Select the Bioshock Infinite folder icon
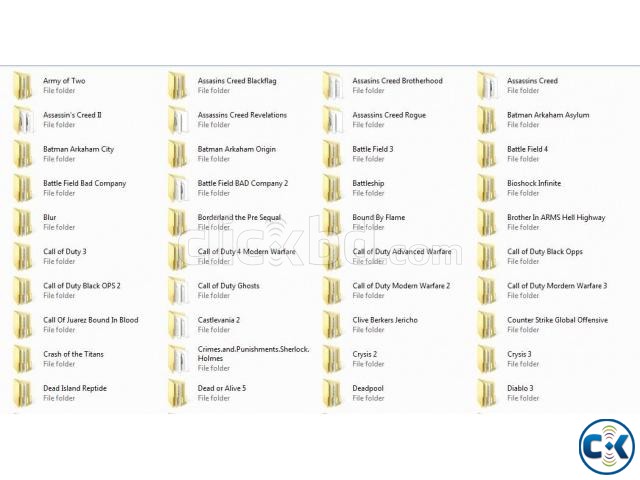Viewport: 640px width, 480px height. (486, 188)
